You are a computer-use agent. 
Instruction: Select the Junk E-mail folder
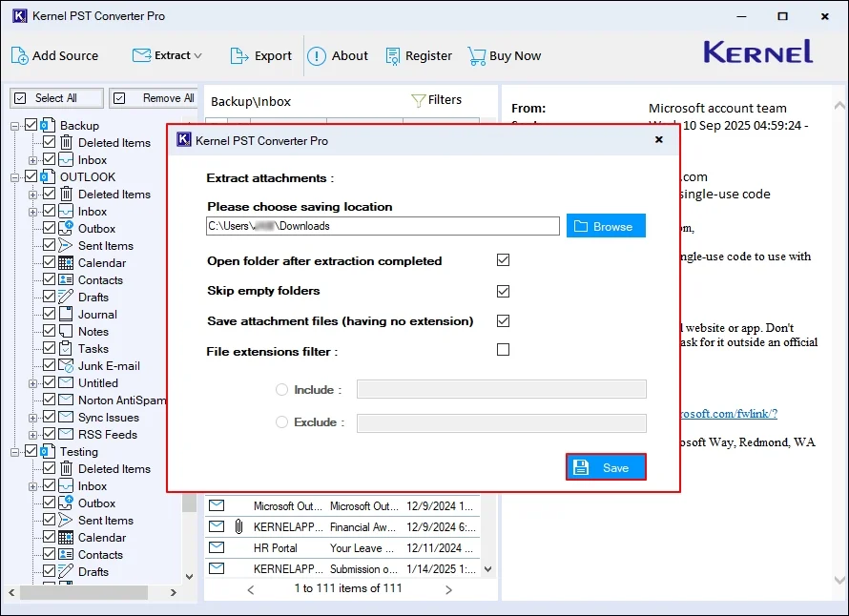pos(109,366)
